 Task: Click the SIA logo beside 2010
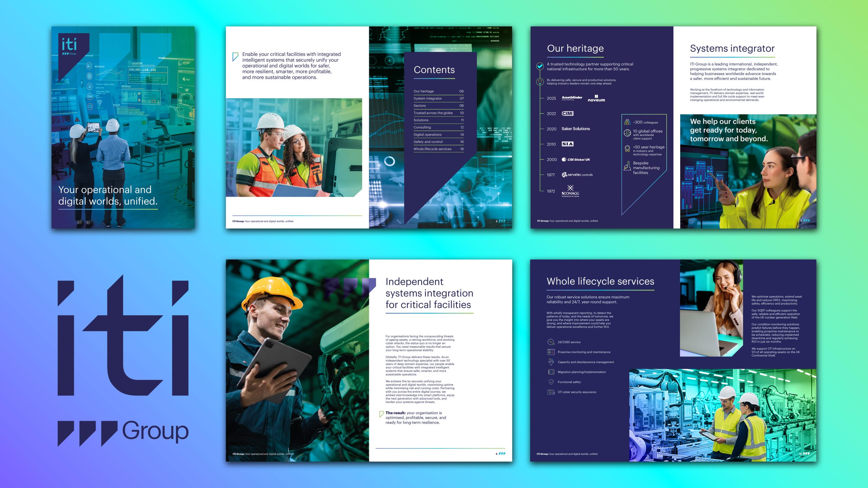click(x=568, y=144)
